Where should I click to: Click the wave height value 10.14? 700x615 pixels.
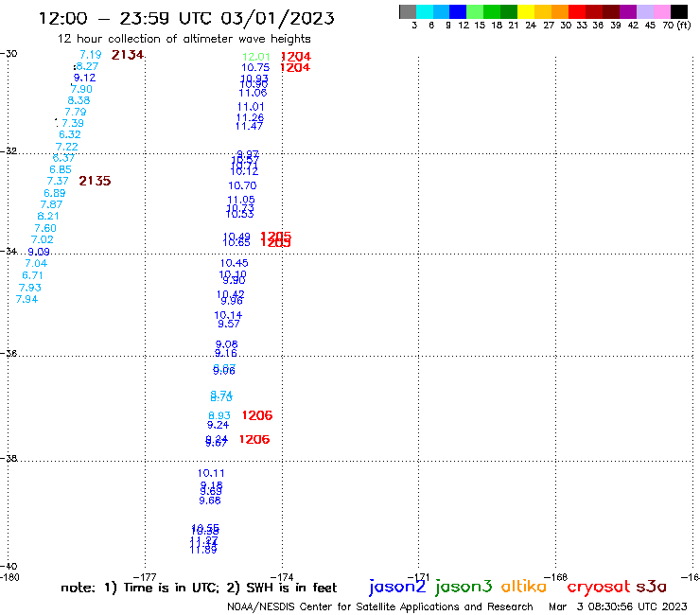[228, 315]
